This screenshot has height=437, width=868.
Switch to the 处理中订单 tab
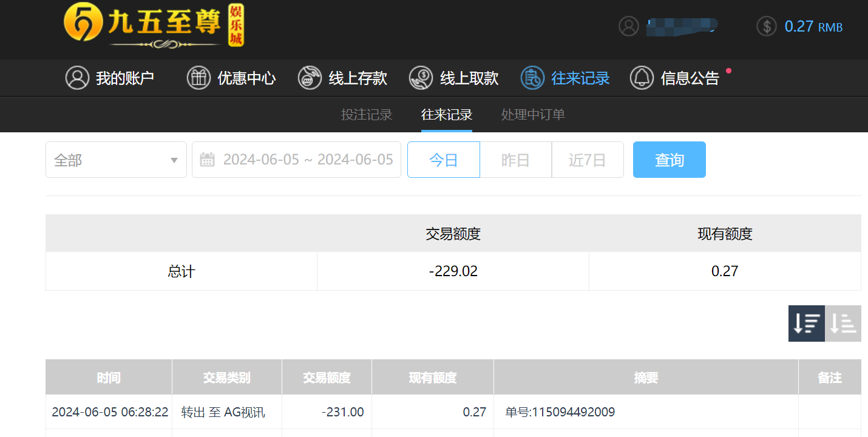(x=532, y=114)
